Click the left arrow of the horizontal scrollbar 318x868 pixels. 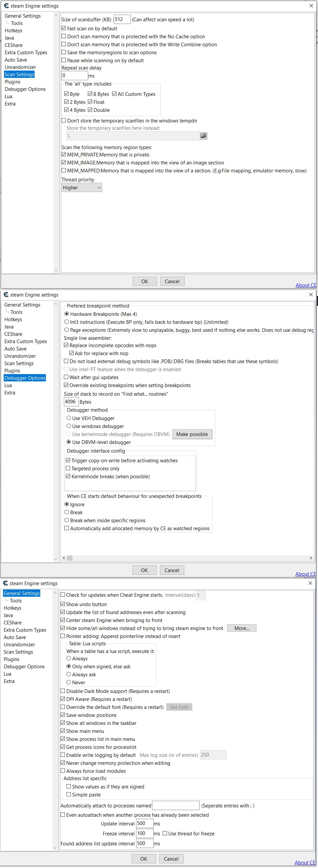(x=64, y=558)
